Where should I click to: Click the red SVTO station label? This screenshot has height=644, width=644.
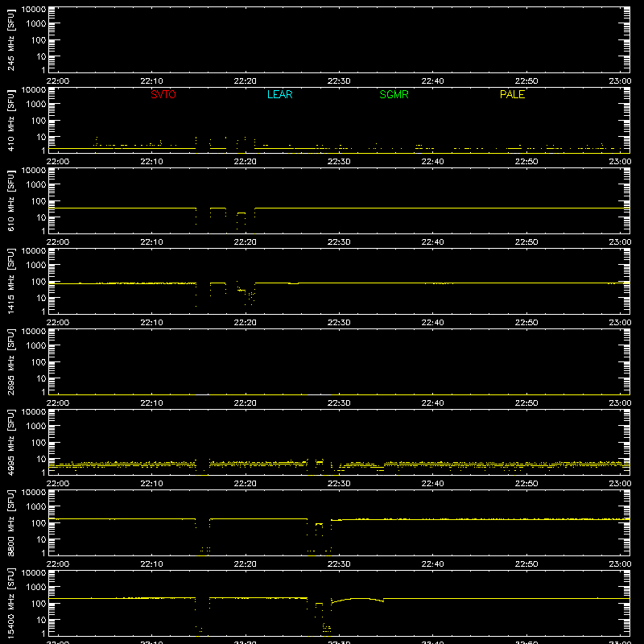[x=163, y=94]
